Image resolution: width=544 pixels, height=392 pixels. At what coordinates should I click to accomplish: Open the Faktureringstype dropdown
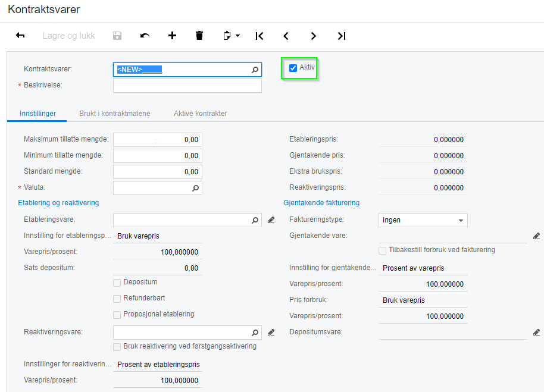click(423, 220)
